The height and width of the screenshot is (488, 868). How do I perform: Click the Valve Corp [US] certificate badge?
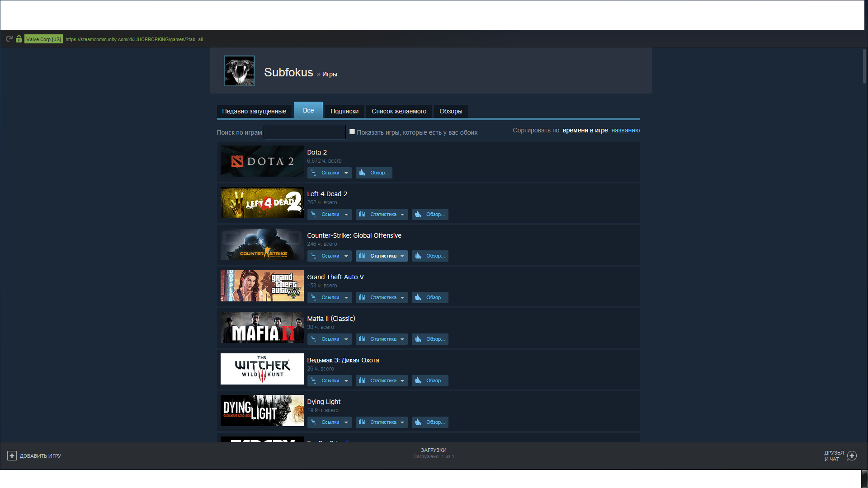(x=43, y=39)
